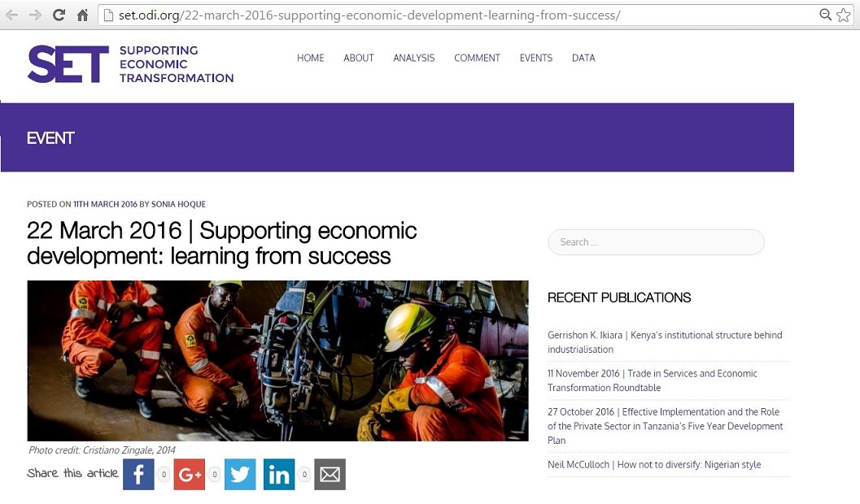Open the ABOUT menu item
The height and width of the screenshot is (504, 860).
tap(359, 58)
